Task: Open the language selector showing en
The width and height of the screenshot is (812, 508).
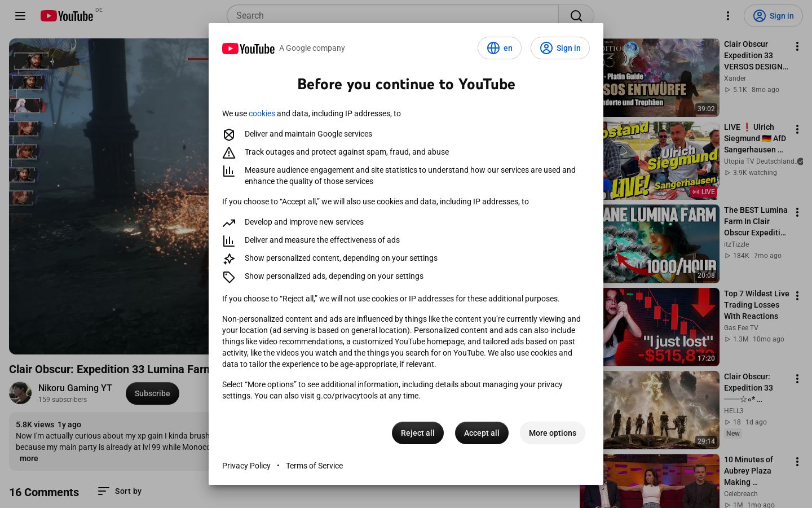Action: (500, 48)
